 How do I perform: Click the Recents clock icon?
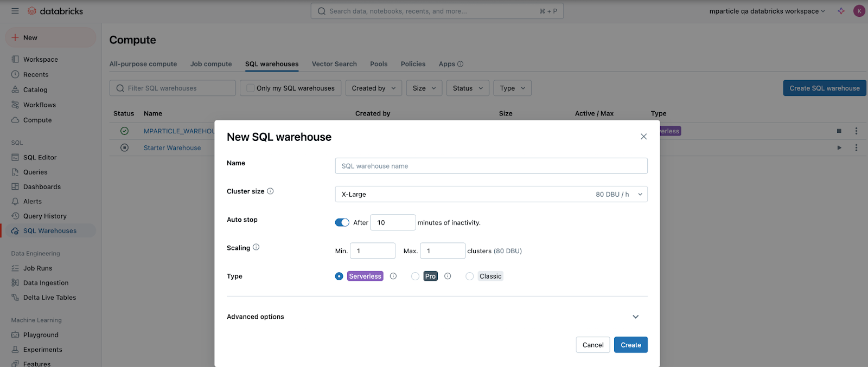(x=15, y=74)
